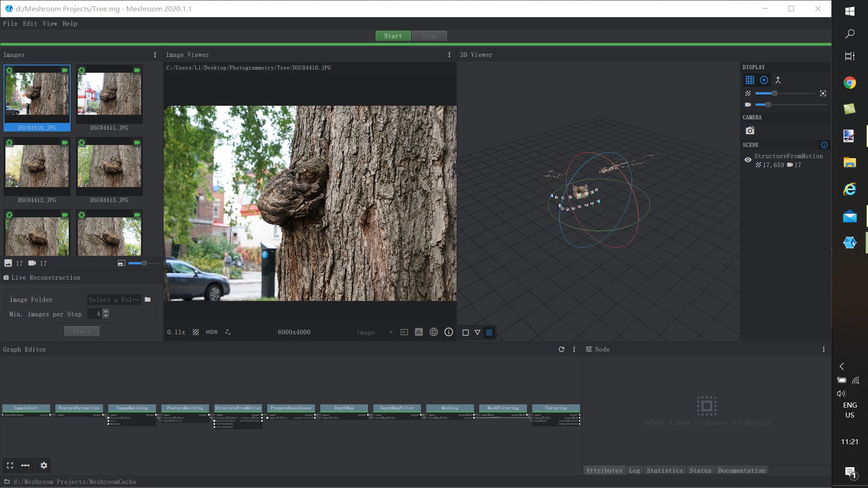This screenshot has height=488, width=868.
Task: Open the Node panel options menu
Action: 824,349
